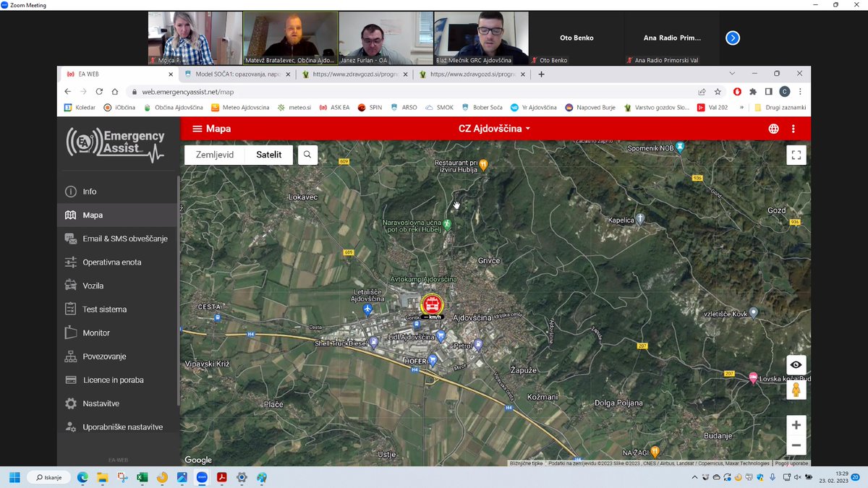Zoom in on the map
Screen dimensions: 868x488
796,425
